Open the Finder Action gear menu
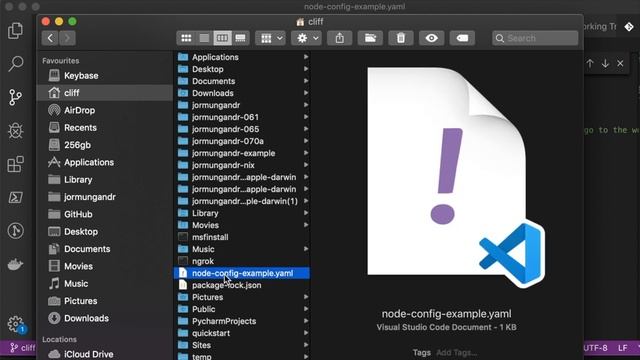 [307, 38]
